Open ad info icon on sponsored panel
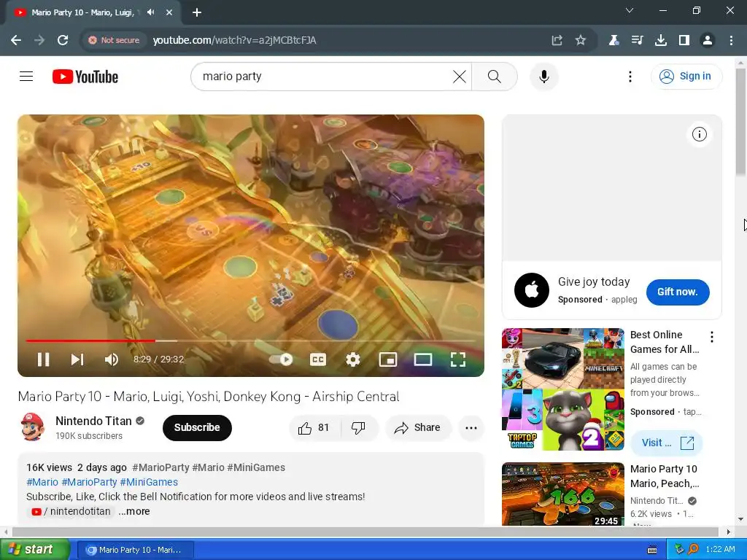Screen dimensions: 747x560 point(700,134)
